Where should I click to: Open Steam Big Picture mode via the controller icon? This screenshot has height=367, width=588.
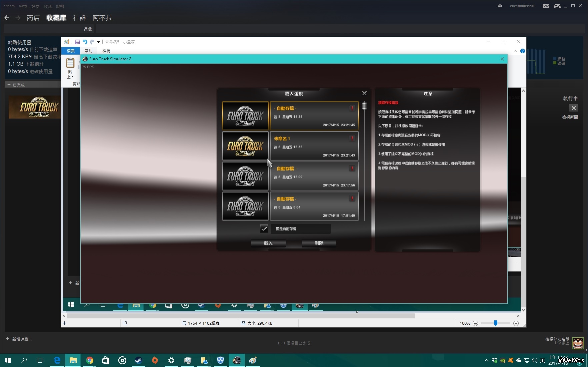[557, 6]
